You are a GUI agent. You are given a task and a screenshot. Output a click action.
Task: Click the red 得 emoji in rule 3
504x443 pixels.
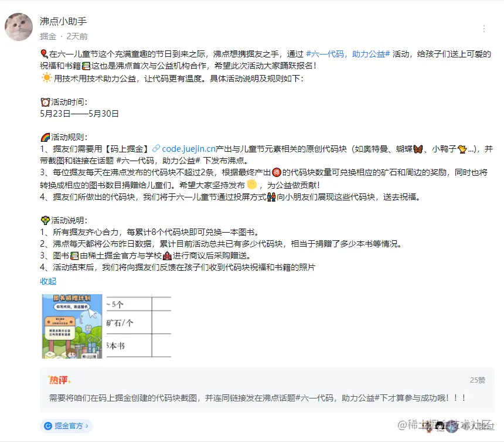(277, 173)
